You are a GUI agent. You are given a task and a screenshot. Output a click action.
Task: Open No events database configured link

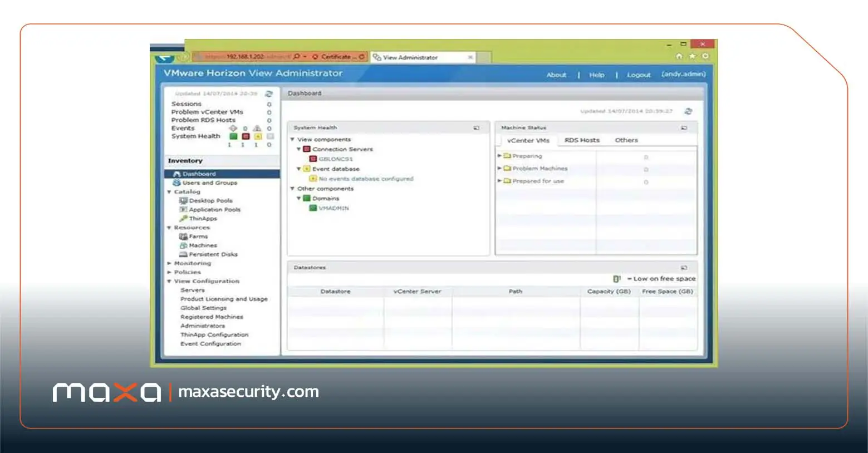tap(366, 179)
